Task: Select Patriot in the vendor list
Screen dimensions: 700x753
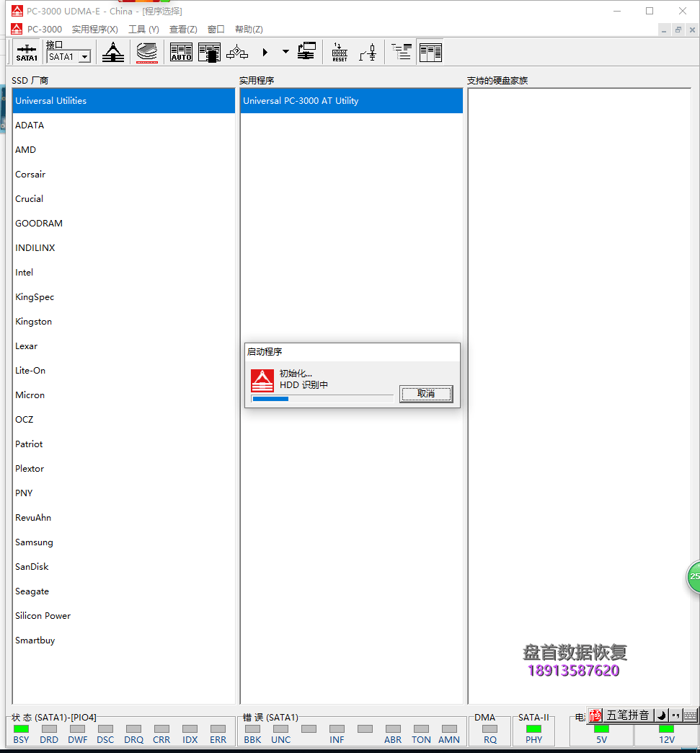Action: (x=124, y=444)
